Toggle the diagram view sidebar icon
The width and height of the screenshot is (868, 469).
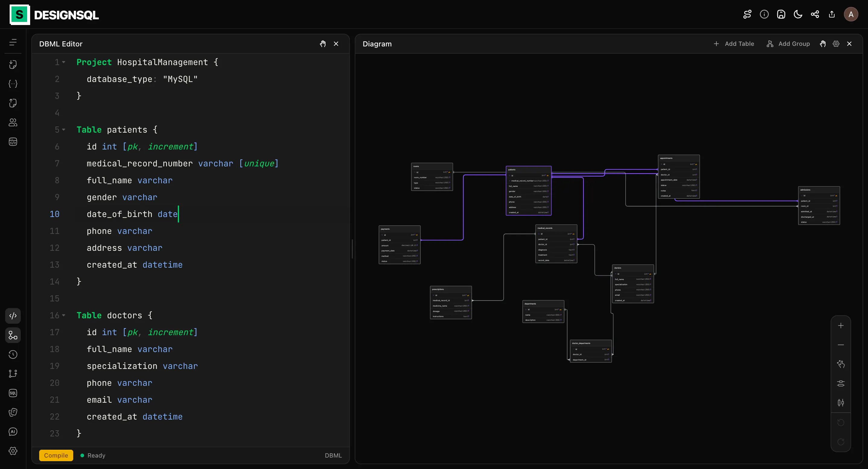pyautogui.click(x=13, y=335)
